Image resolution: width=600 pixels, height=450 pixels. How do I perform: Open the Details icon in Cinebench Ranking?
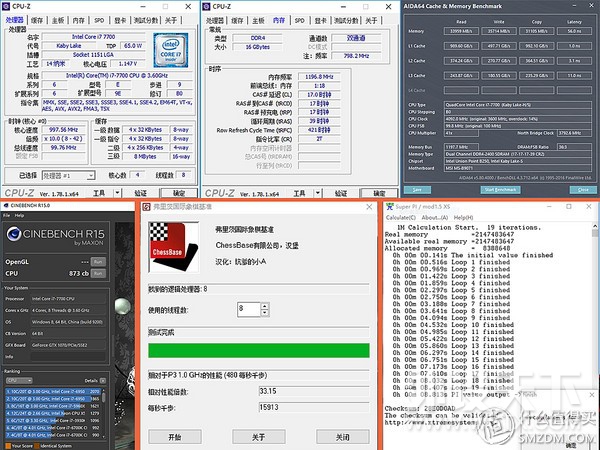[103, 381]
